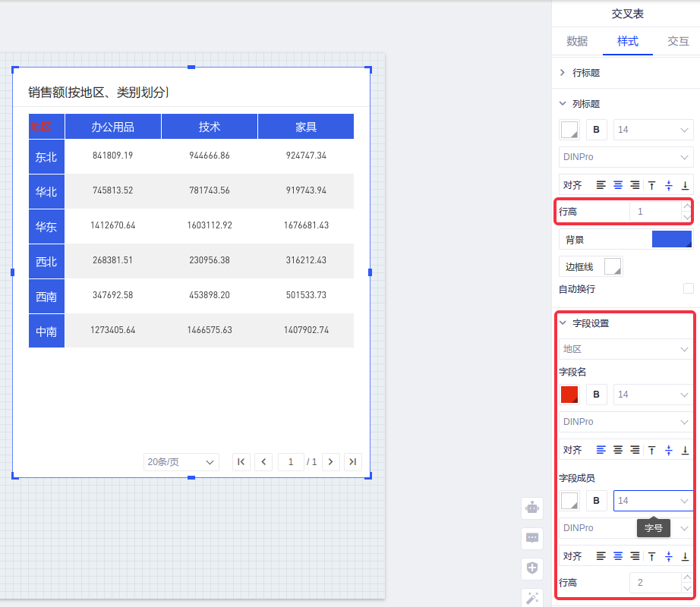Toggle bold for 字段名
700x607 pixels.
[596, 395]
